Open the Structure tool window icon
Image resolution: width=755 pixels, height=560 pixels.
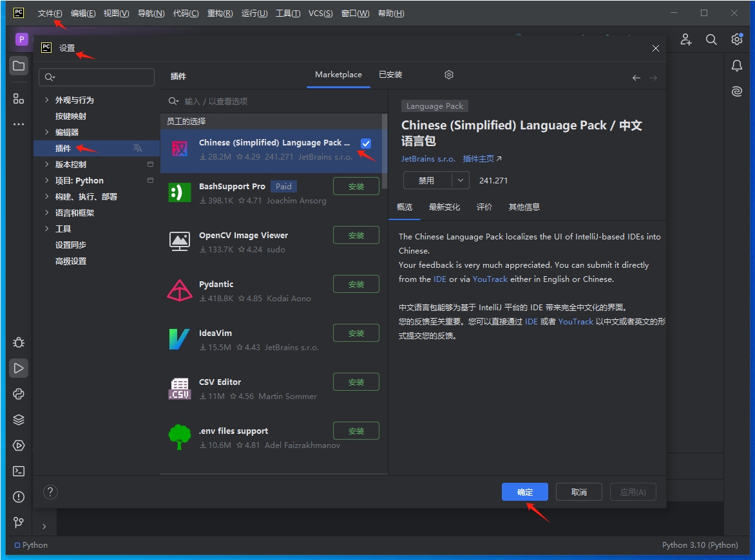[19, 98]
